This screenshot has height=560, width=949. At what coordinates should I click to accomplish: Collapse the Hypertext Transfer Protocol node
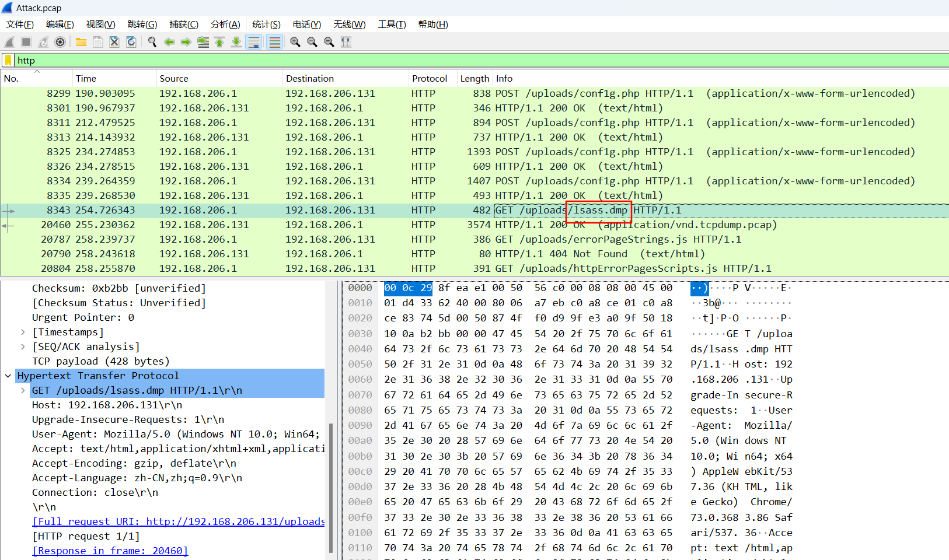click(x=8, y=376)
